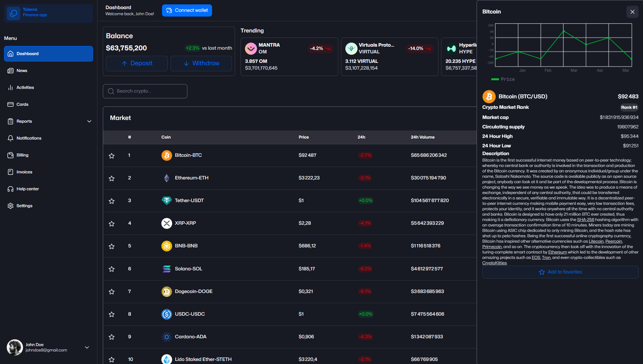Click the Ethereum coin icon

pyautogui.click(x=167, y=178)
